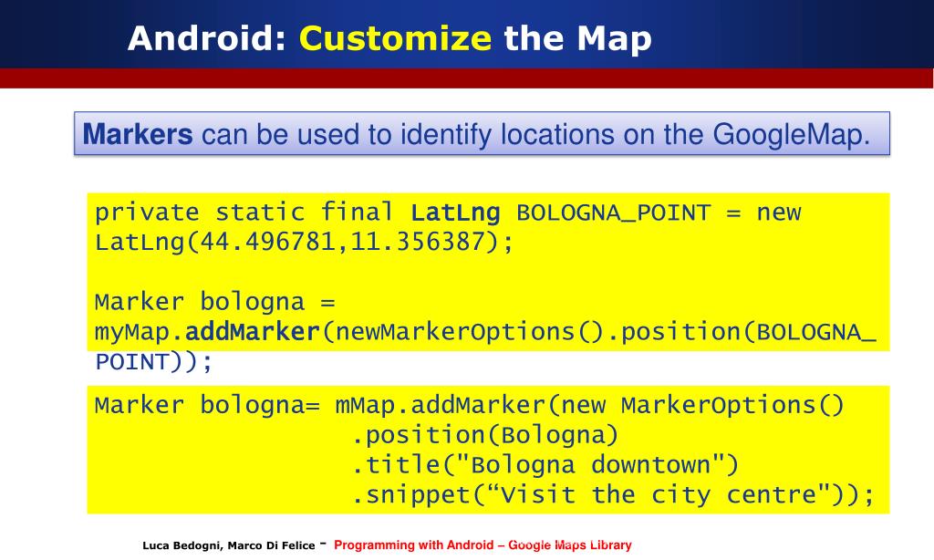The width and height of the screenshot is (934, 560).
Task: Click the code line '.title("Bologna downtown")'
Action: [545, 464]
